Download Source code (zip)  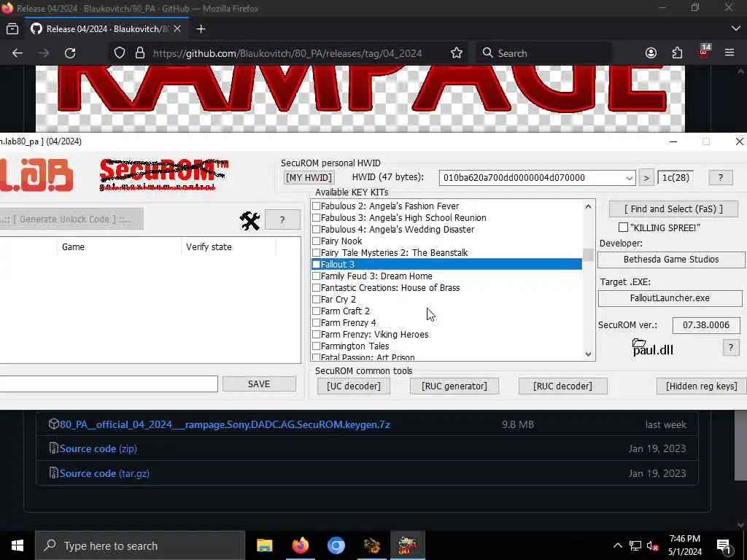[98, 449]
